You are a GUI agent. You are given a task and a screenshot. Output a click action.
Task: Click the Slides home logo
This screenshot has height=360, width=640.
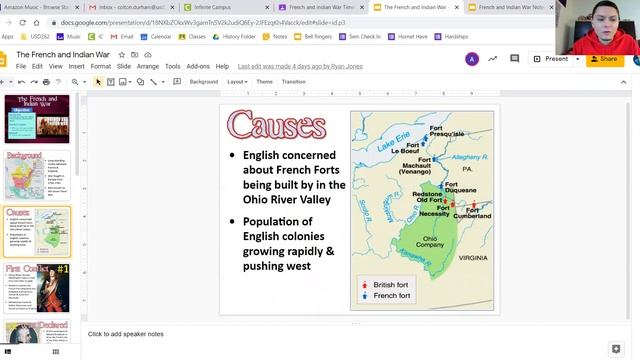[x=3, y=60]
